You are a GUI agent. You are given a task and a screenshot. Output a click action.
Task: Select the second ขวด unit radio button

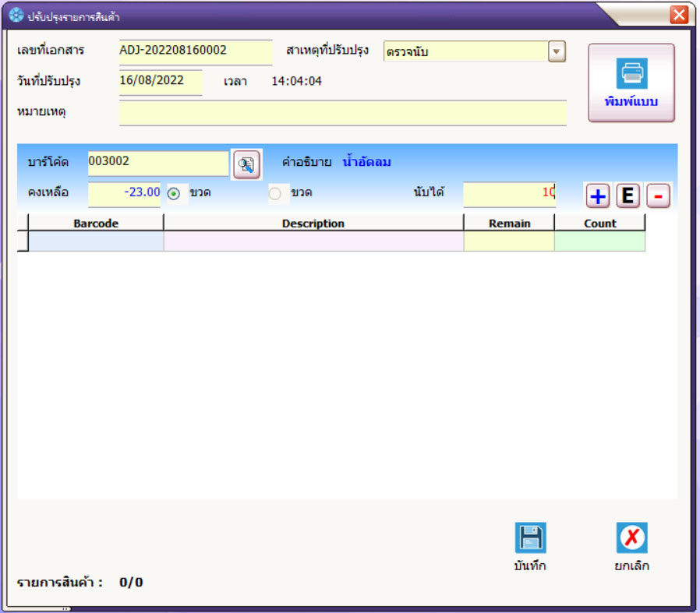tap(275, 194)
